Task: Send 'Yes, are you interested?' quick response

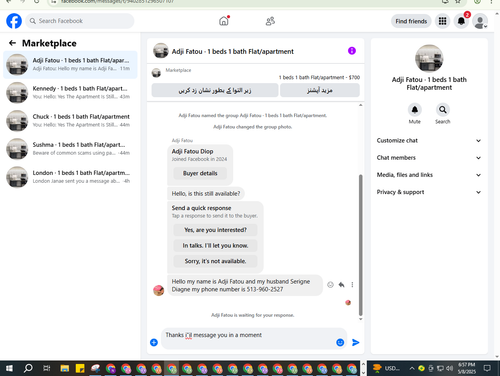Action: (215, 230)
